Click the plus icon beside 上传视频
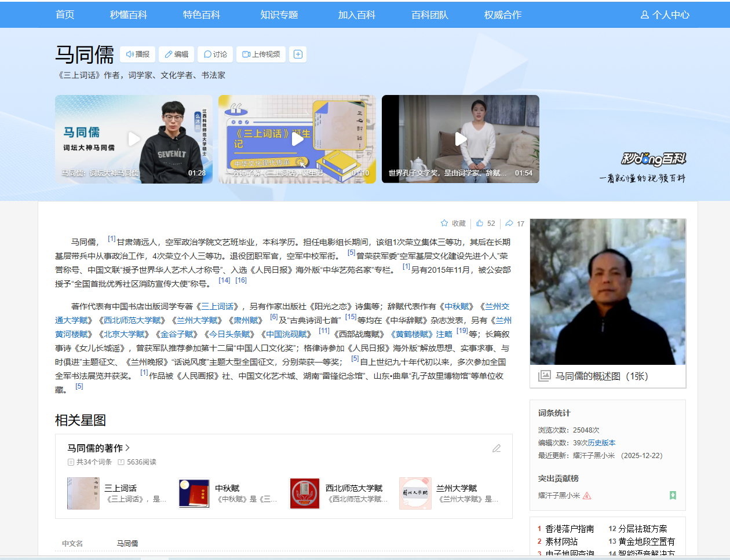Viewport: 730px width, 560px height. 298,54
